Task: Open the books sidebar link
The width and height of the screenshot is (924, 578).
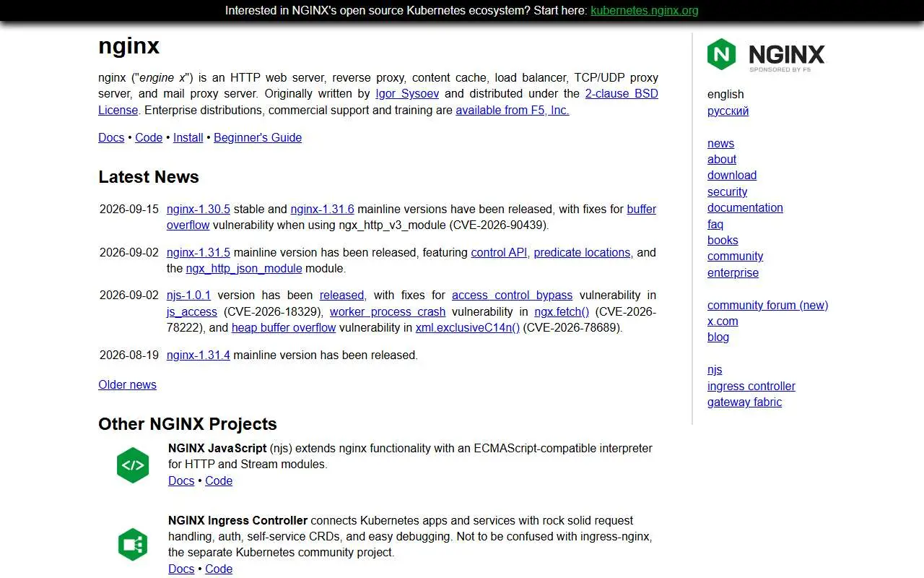Action: coord(723,241)
